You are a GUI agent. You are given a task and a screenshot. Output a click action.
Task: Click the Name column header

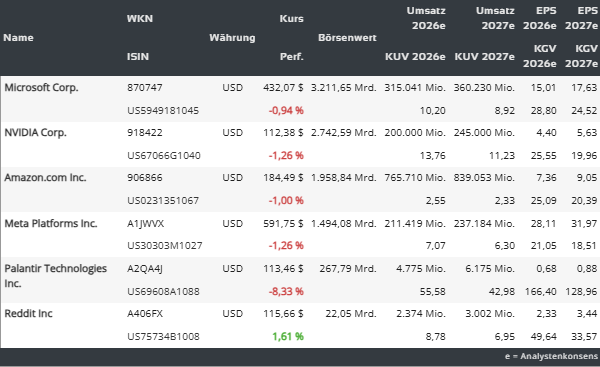click(x=18, y=38)
